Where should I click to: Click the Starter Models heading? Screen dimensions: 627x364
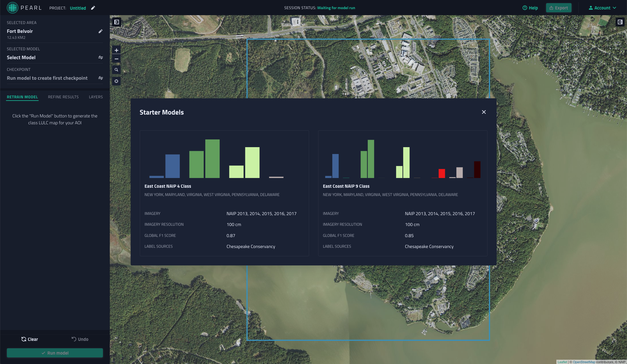click(162, 112)
